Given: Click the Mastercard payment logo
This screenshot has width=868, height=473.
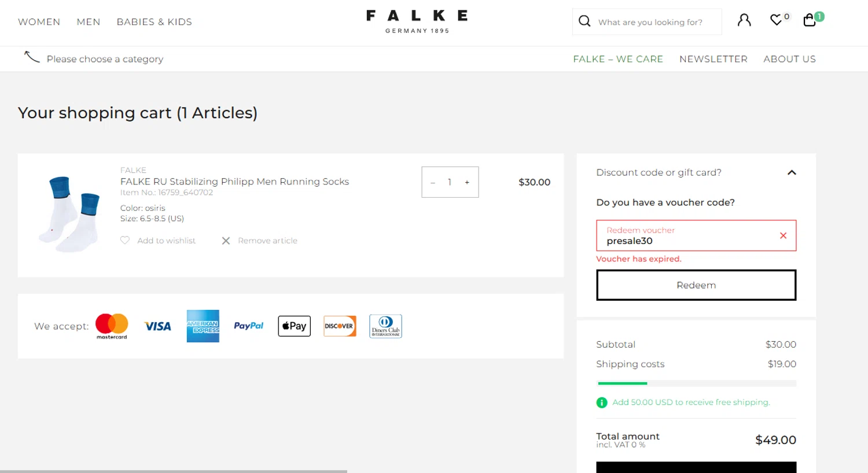Looking at the screenshot, I should coord(112,326).
